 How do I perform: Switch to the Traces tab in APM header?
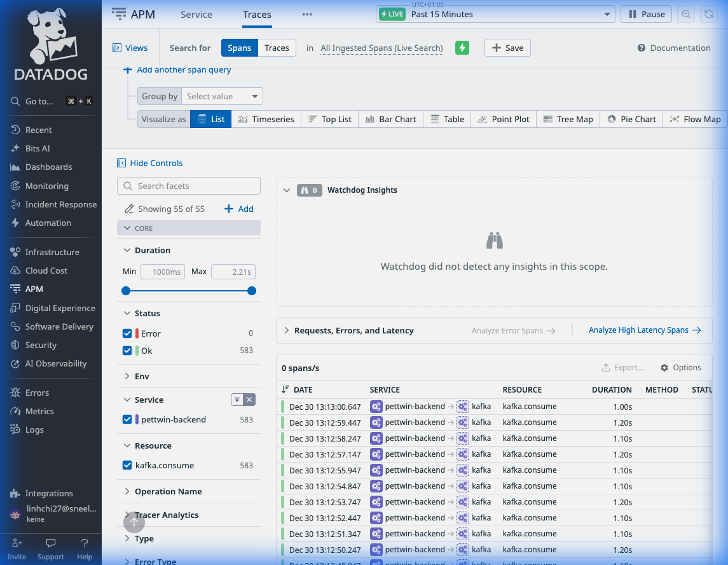(257, 15)
